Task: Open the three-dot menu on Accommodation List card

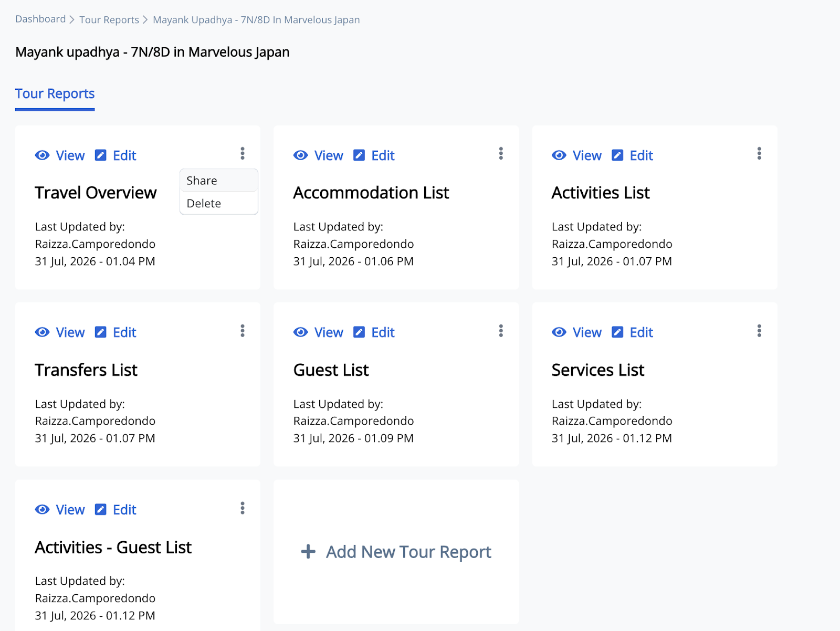Action: (x=501, y=153)
